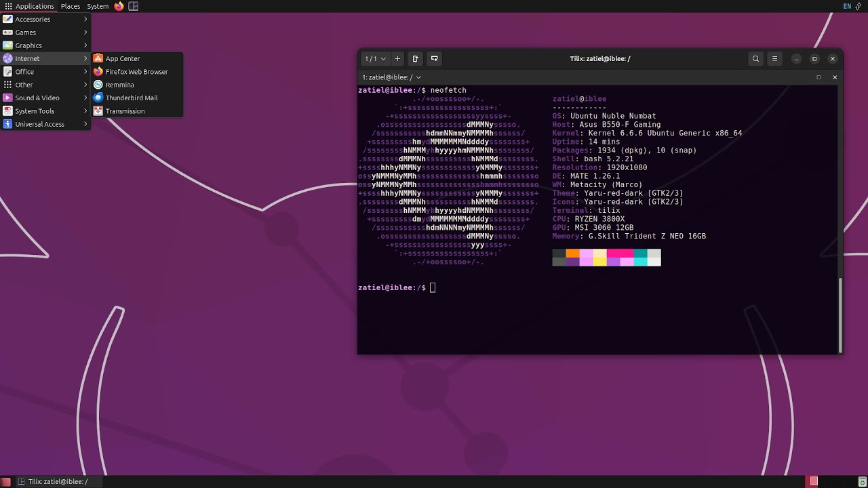The image size is (868, 488).
Task: Click the 'Shell: bash 5.2.21' line
Action: pos(593,159)
